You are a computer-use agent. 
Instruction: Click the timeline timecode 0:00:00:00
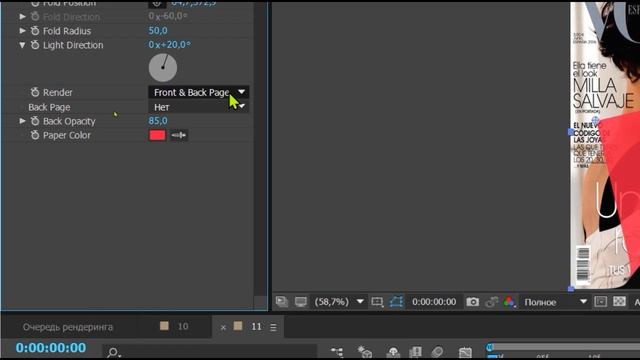51,348
